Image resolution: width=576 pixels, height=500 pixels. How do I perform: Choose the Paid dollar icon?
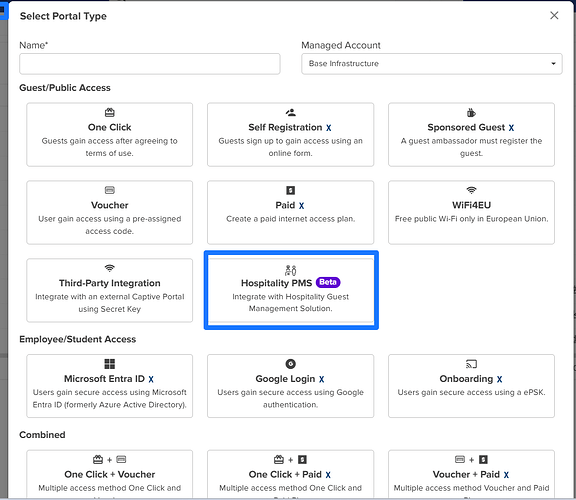point(291,190)
